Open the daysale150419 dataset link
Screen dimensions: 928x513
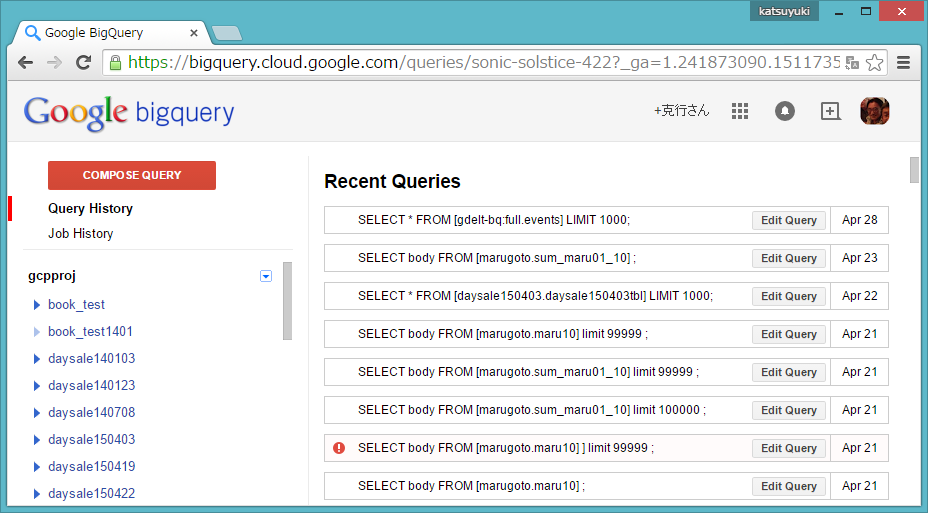coord(92,466)
